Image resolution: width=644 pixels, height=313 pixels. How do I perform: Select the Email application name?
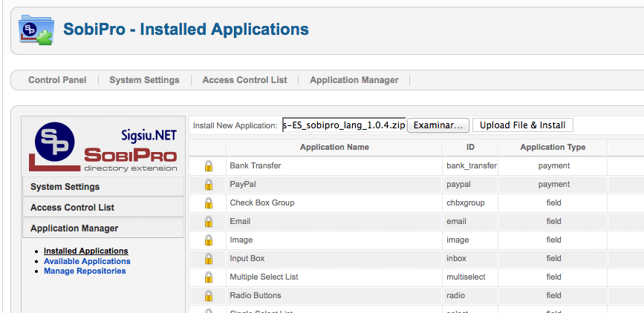pos(240,221)
